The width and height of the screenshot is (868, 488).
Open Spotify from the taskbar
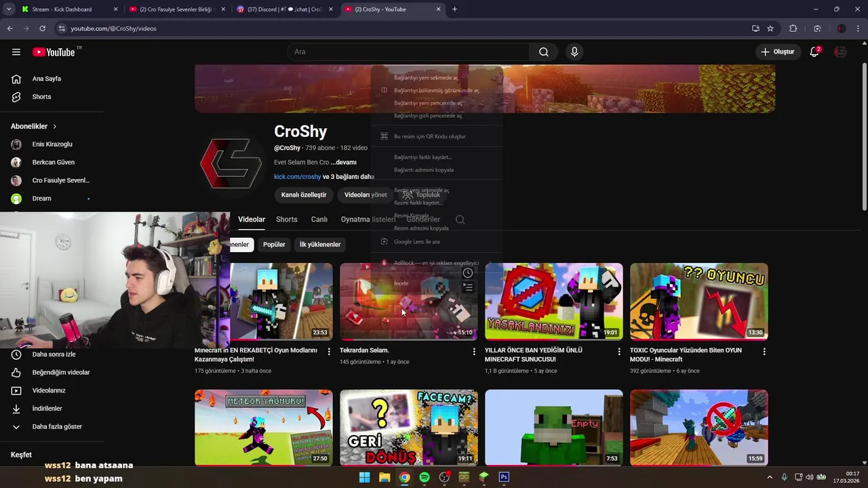424,477
